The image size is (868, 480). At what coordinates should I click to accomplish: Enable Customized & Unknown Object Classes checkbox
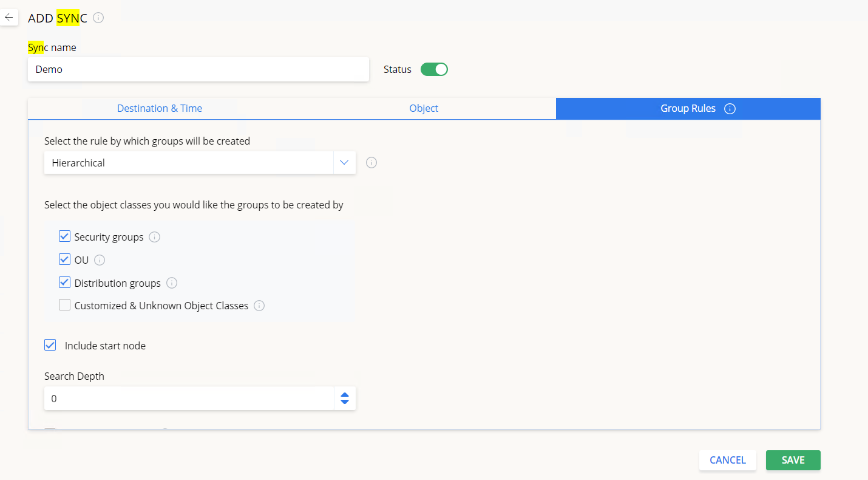point(65,305)
